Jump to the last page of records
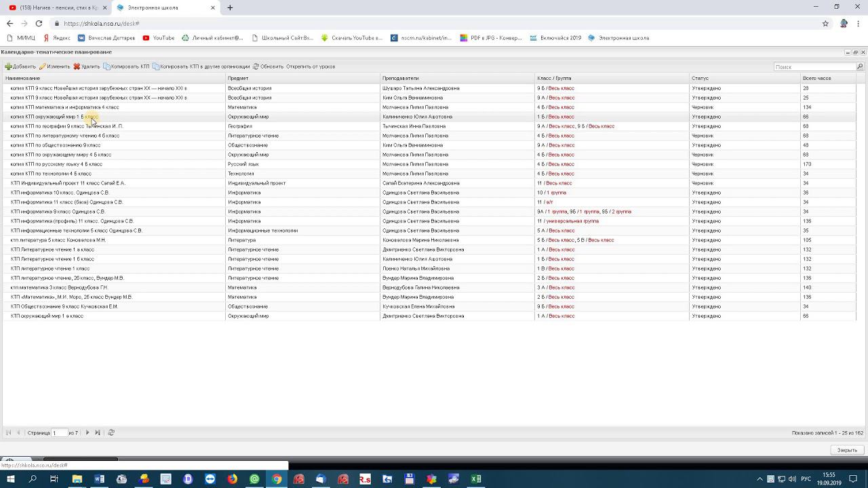This screenshot has height=488, width=868. click(98, 432)
